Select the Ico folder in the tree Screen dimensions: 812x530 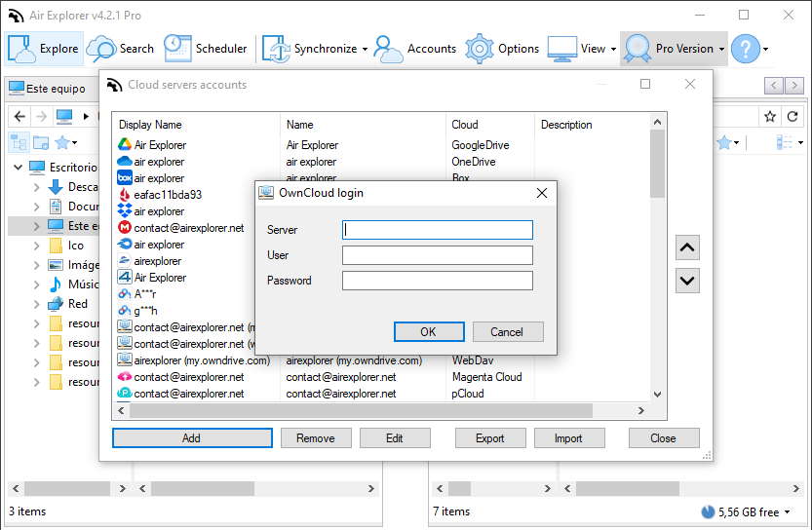tap(65, 246)
